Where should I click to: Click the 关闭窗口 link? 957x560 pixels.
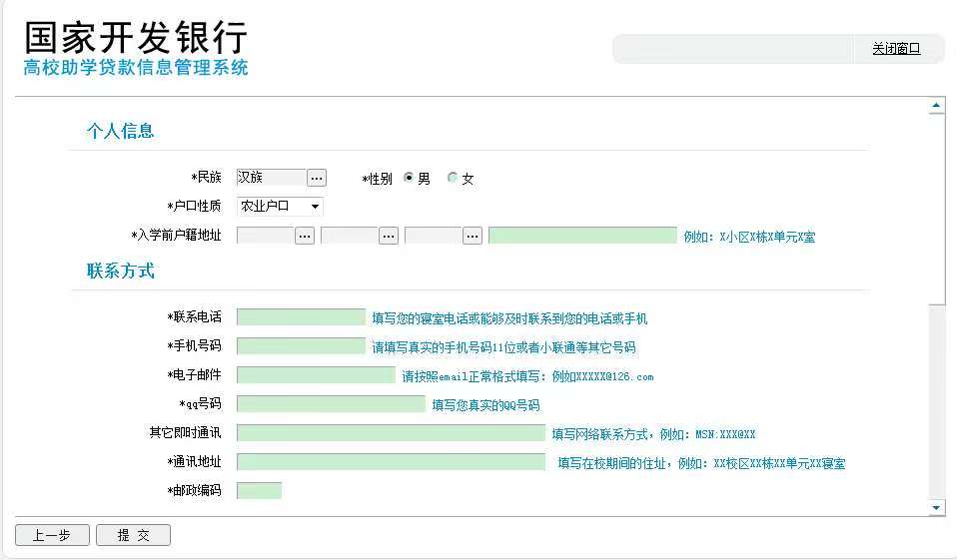895,49
